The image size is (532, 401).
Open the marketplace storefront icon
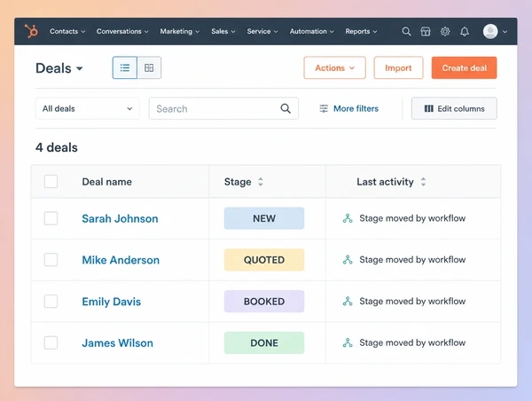point(426,32)
